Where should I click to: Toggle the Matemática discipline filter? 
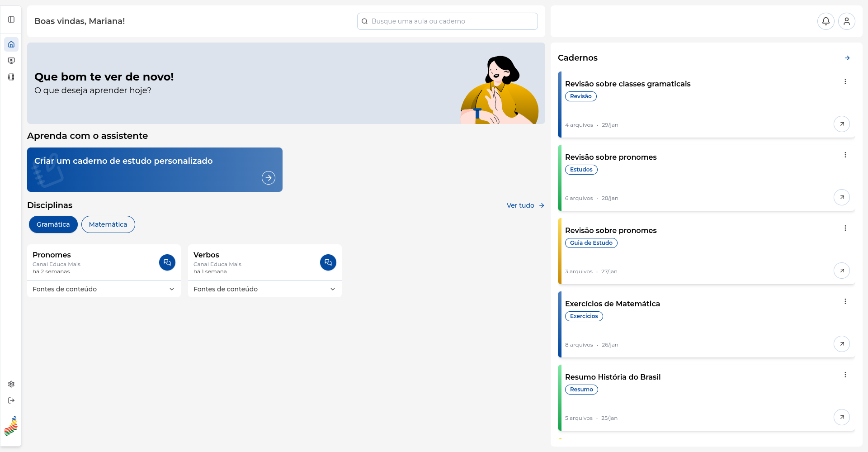click(x=108, y=224)
